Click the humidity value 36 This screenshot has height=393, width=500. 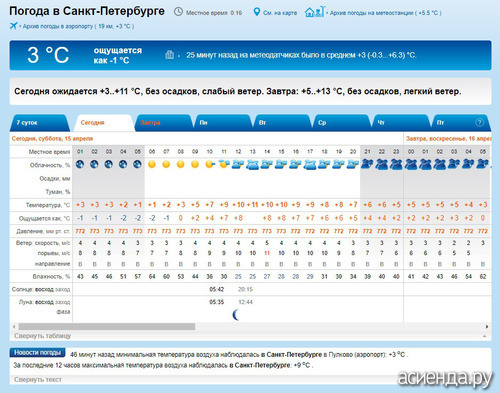tap(209, 276)
